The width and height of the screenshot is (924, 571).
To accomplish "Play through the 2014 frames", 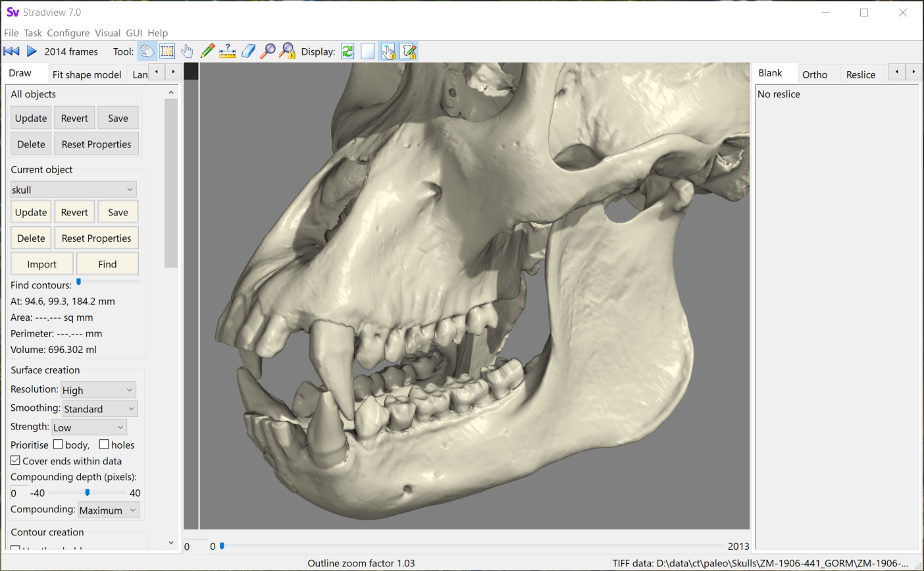I will click(x=32, y=51).
